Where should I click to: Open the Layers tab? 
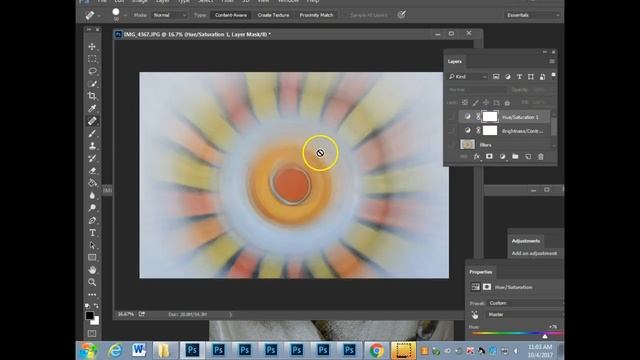click(454, 62)
